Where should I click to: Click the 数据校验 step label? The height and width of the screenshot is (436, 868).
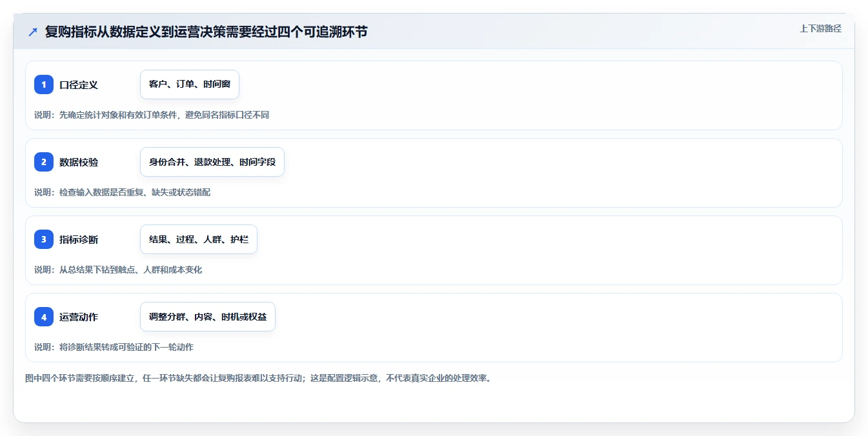pos(79,162)
